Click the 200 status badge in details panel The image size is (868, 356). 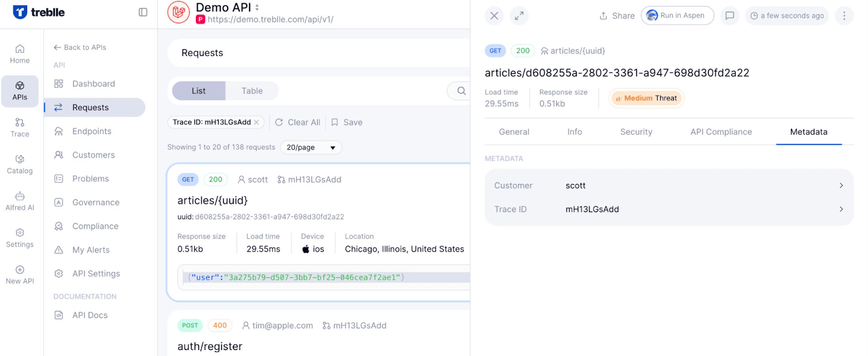pyautogui.click(x=523, y=50)
